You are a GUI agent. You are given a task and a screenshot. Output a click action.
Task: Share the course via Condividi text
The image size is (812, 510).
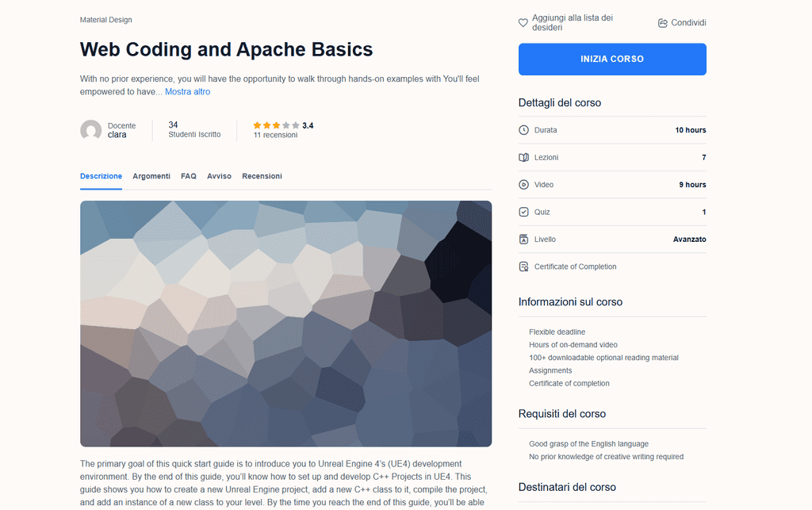(688, 23)
